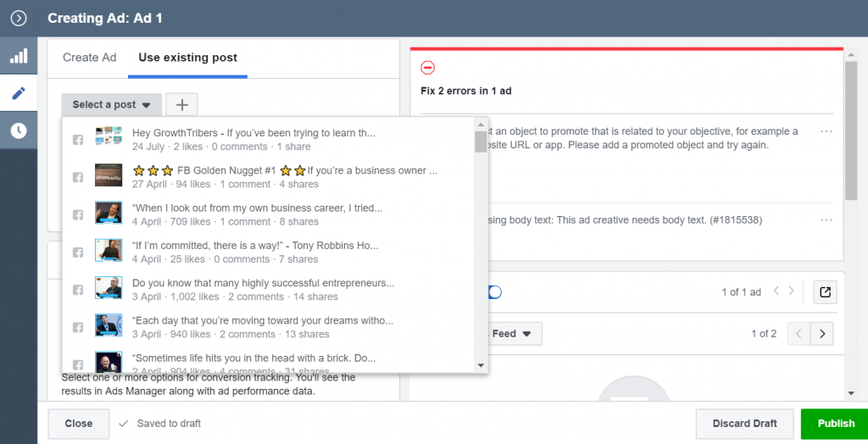
Task: Select the pencil edit icon in sidebar
Action: click(x=19, y=93)
